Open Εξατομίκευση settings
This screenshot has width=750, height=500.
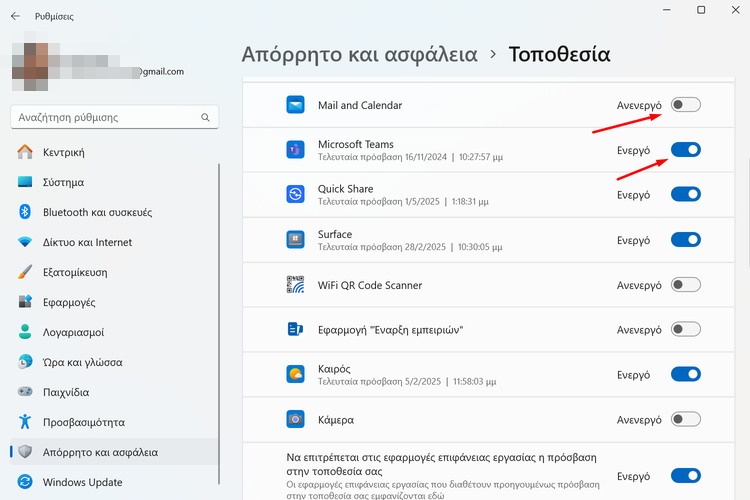pyautogui.click(x=114, y=272)
